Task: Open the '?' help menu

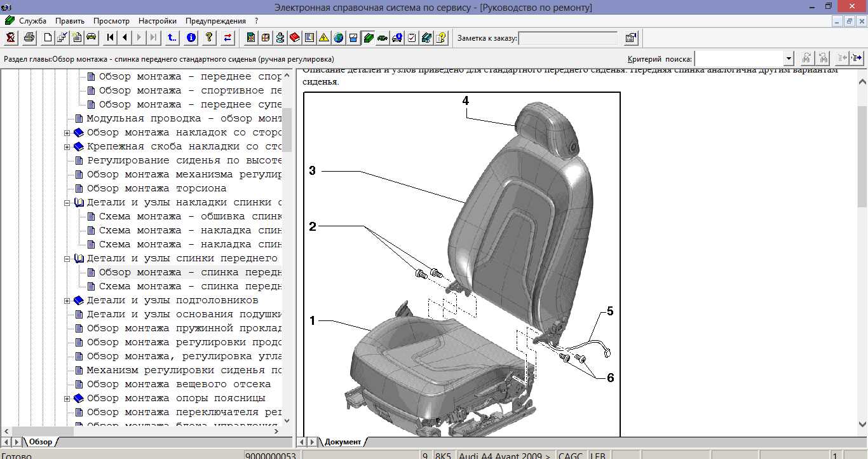Action: click(256, 21)
